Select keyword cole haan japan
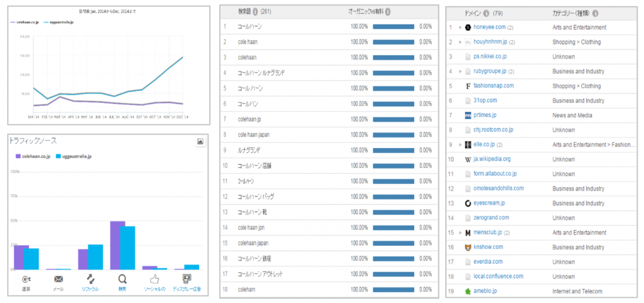Viewport: 644px width, 303px height. coord(253,135)
